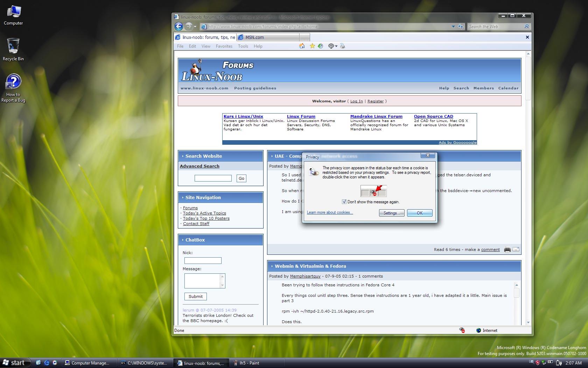Click the ChatBox Nick field
The image size is (588, 368).
point(203,260)
